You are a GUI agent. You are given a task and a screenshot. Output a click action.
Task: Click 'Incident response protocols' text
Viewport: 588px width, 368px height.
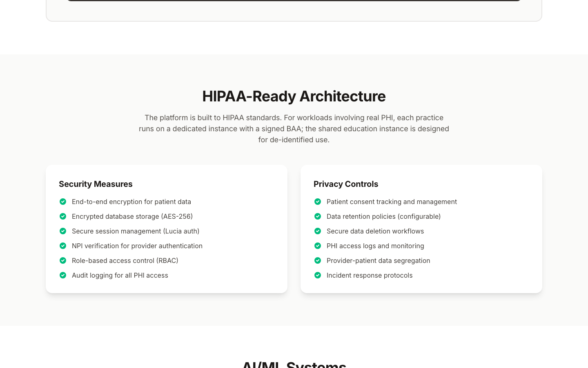(x=370, y=275)
